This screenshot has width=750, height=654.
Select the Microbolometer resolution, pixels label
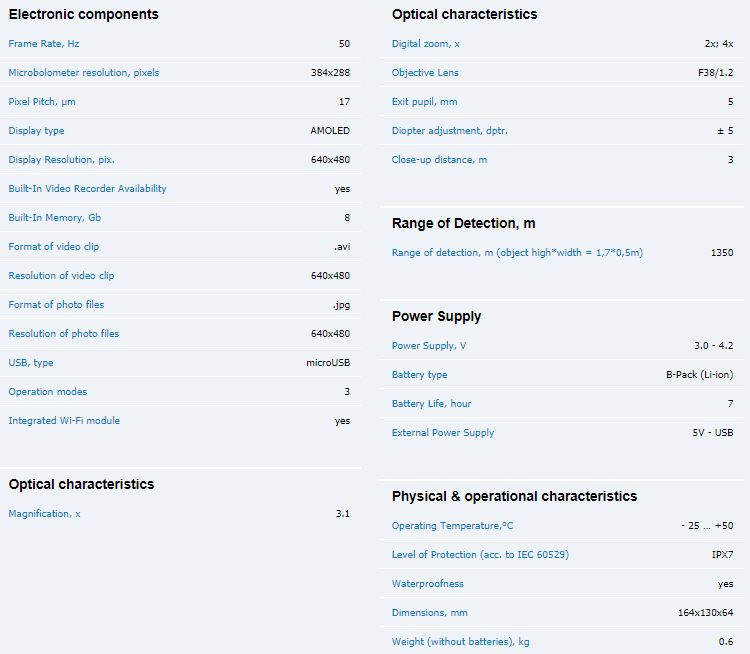click(x=84, y=73)
